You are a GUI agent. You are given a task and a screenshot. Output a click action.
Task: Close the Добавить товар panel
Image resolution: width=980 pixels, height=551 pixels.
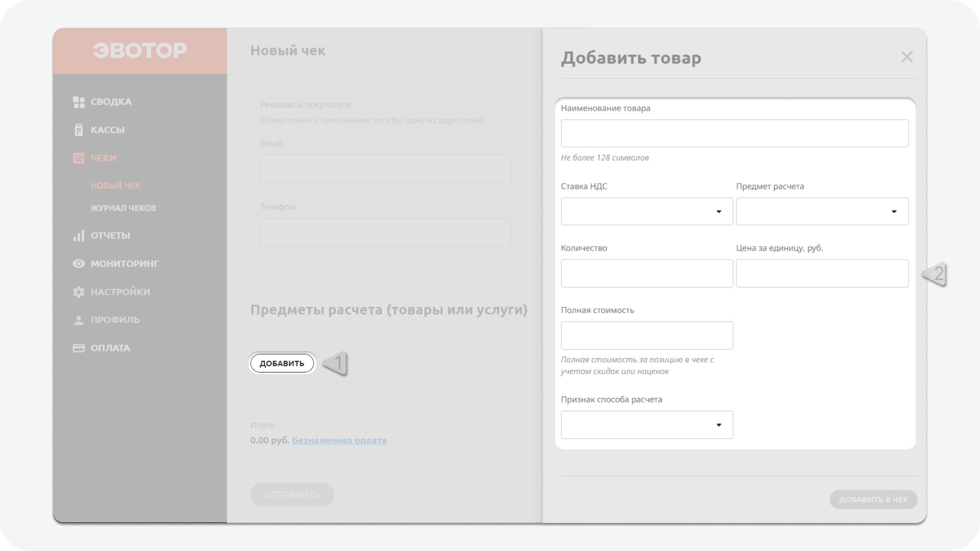pos(907,57)
